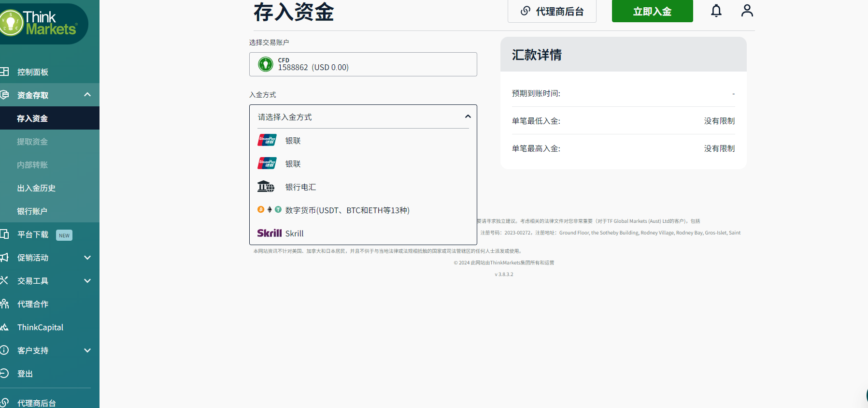
Task: Expand the 交易工具 sidebar menu
Action: coord(87,281)
